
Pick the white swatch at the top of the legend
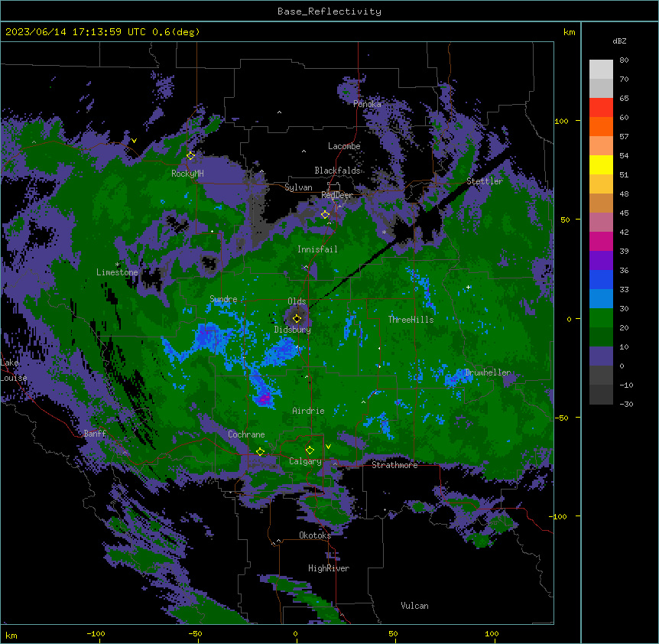tap(601, 70)
